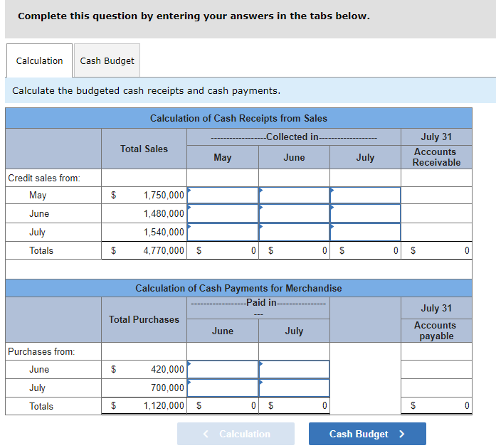496x448 pixels.
Task: Click June purchases value 420,000
Action: point(167,369)
